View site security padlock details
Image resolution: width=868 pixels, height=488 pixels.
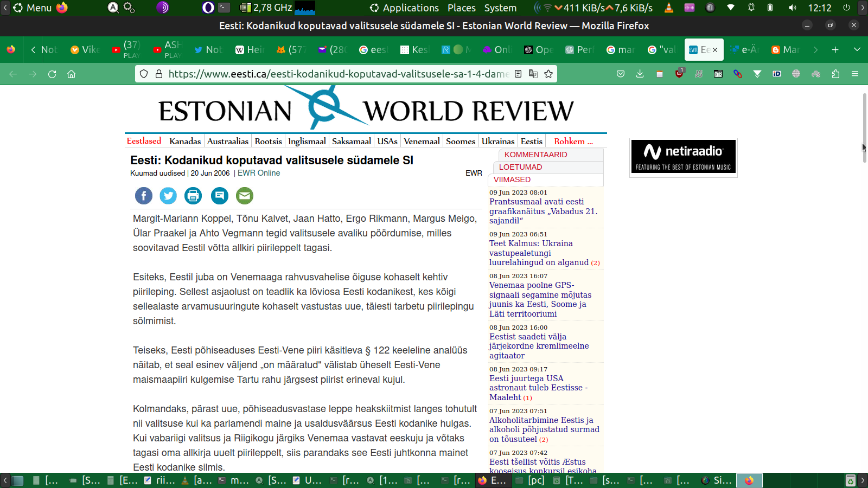pos(159,74)
